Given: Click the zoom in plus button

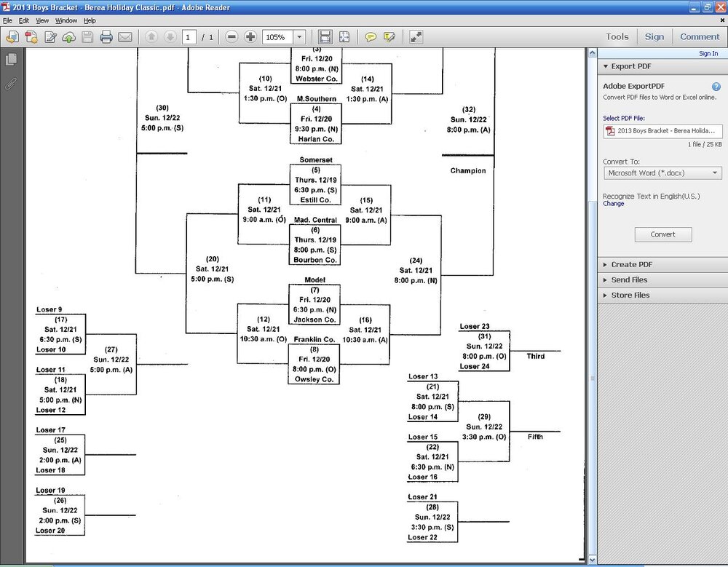Looking at the screenshot, I should pyautogui.click(x=250, y=36).
